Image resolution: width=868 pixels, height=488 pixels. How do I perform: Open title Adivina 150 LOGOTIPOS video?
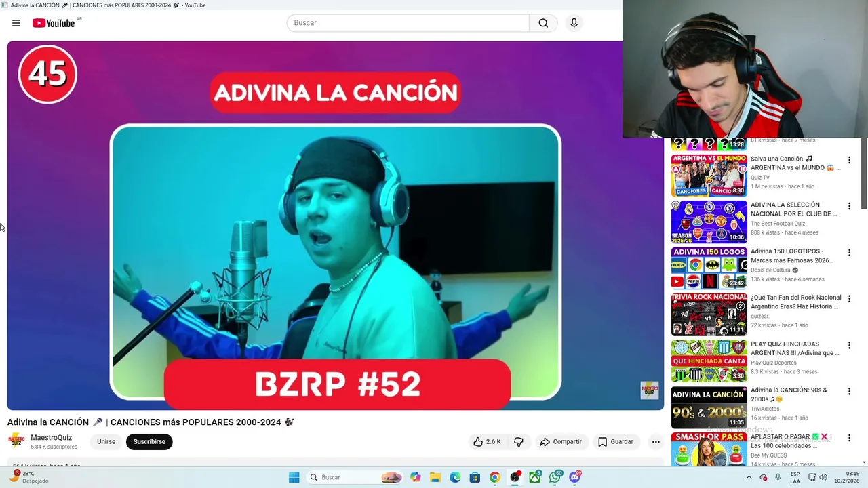point(792,256)
